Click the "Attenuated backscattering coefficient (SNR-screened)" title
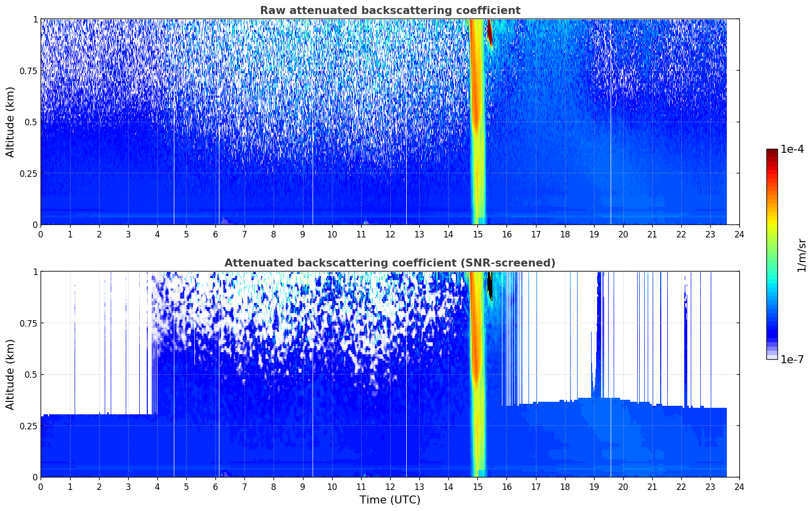This screenshot has width=812, height=511. (390, 263)
